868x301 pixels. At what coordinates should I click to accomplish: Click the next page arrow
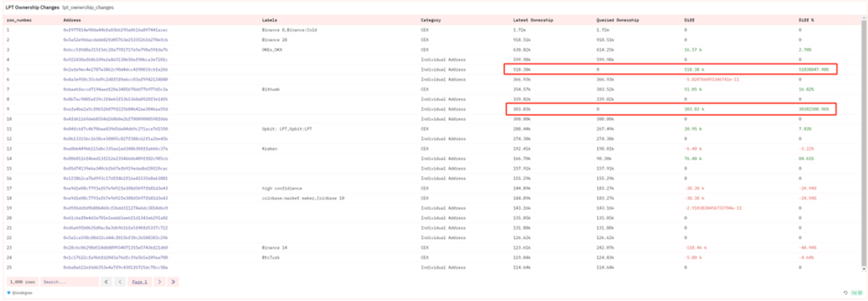click(x=159, y=282)
